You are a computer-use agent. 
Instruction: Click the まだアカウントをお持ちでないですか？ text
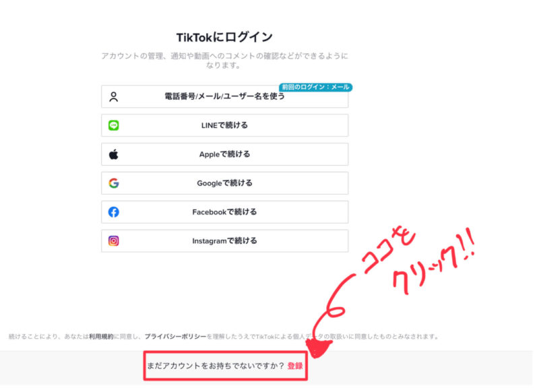pyautogui.click(x=215, y=366)
